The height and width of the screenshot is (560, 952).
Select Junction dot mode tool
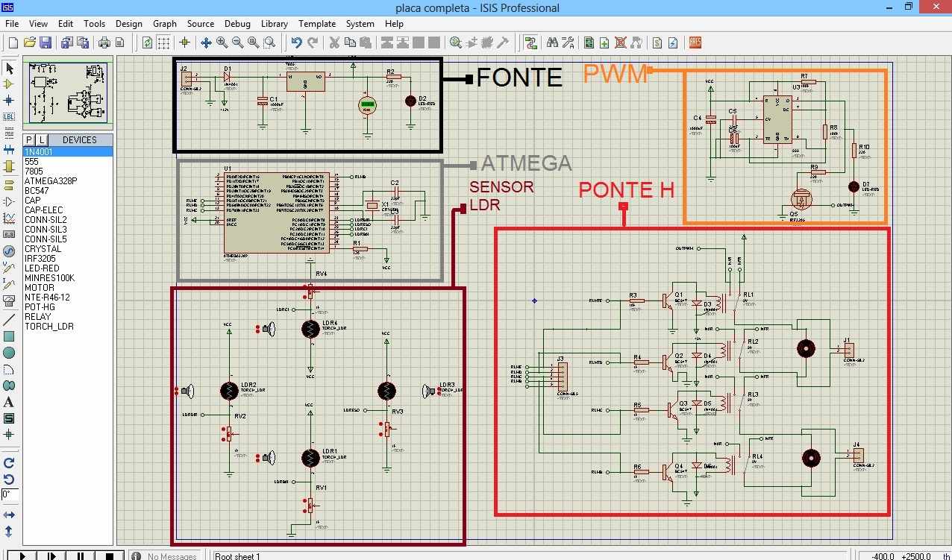click(9, 100)
